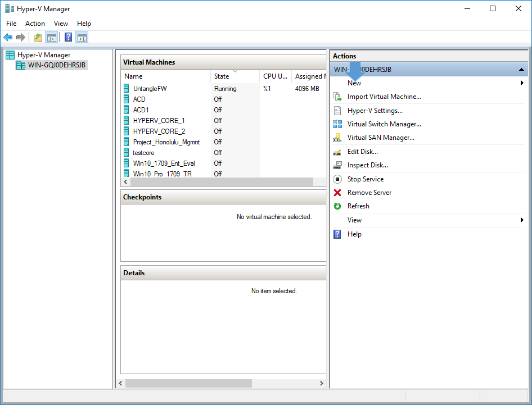532x405 pixels.
Task: Collapse the WIN-GQJ0DEHRSJB actions section arrow
Action: click(x=521, y=70)
